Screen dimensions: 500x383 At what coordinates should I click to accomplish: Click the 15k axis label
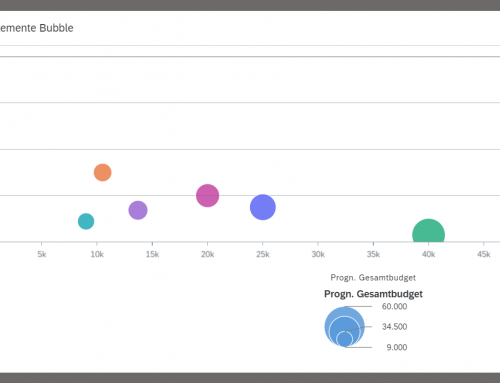(152, 254)
